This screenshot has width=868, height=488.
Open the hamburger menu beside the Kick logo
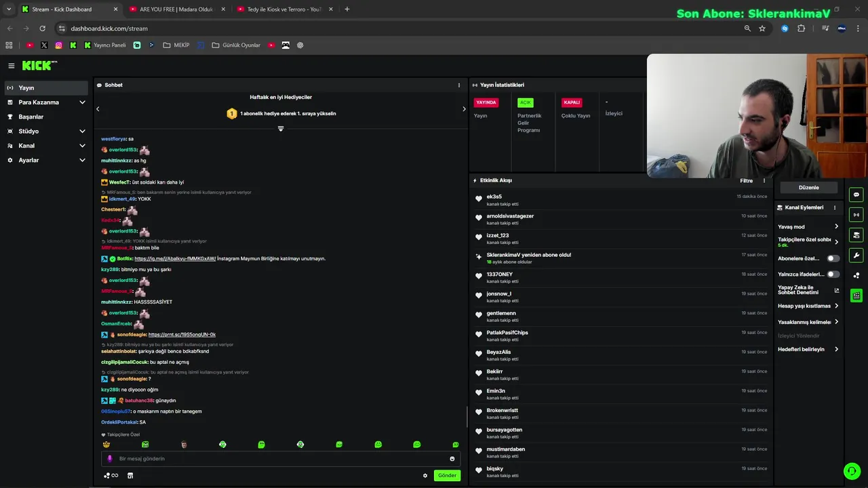(x=12, y=66)
